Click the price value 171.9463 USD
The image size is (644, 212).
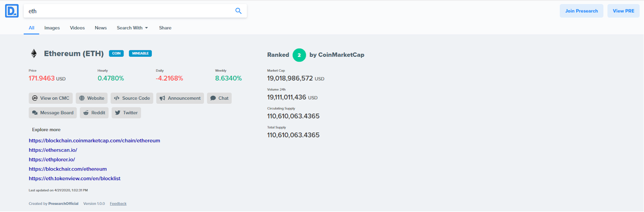tap(47, 78)
